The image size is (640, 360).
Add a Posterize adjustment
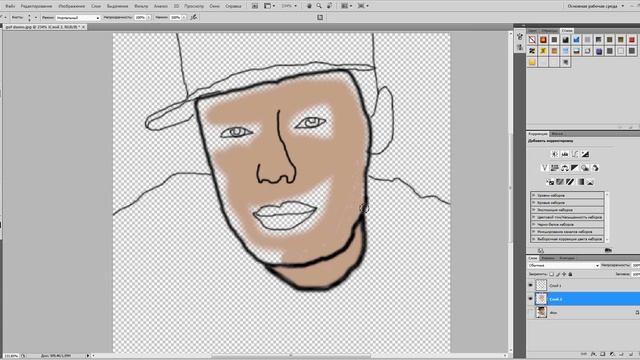click(560, 182)
